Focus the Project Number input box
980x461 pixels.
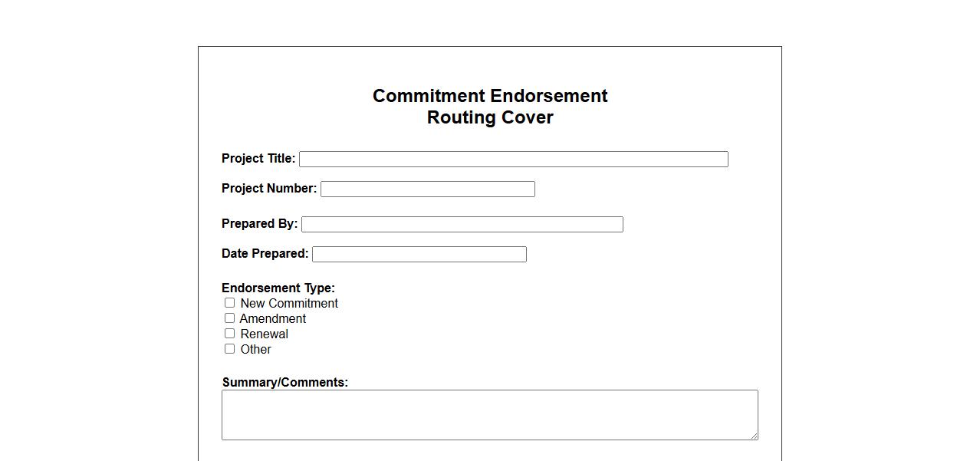click(427, 189)
